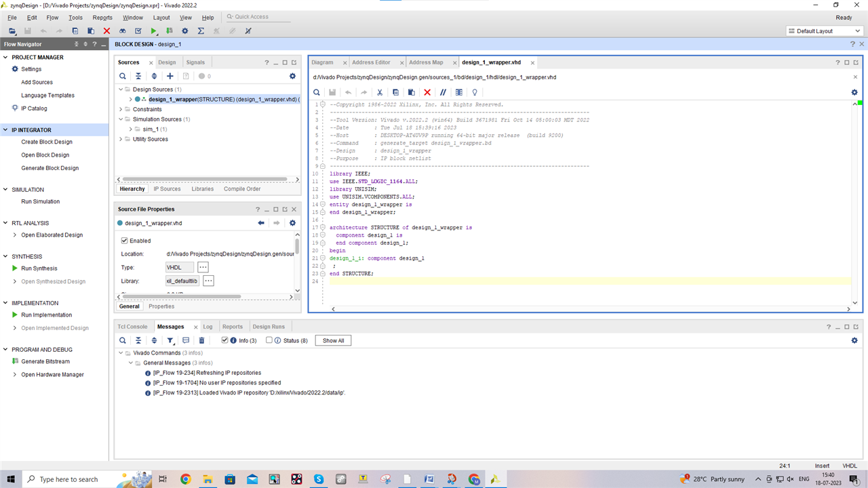Viewport: 868px width, 488px height.
Task: Collapse the Vivado Commands message group
Action: tap(121, 353)
